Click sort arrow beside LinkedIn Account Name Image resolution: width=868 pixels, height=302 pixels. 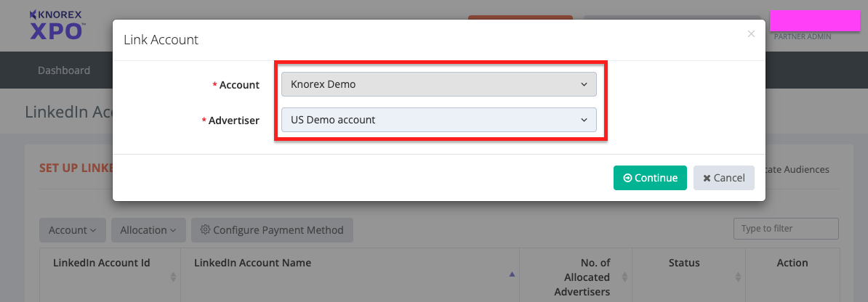(x=512, y=274)
